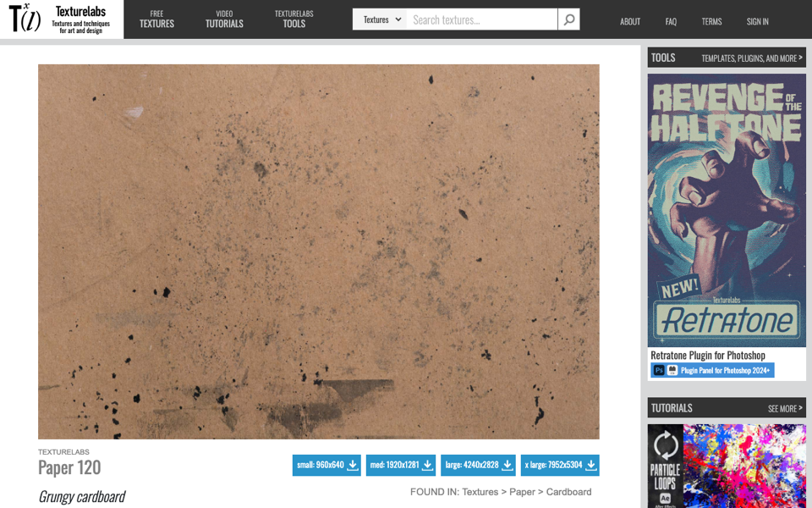The width and height of the screenshot is (812, 508).
Task: Open the FAQ page
Action: coord(671,21)
